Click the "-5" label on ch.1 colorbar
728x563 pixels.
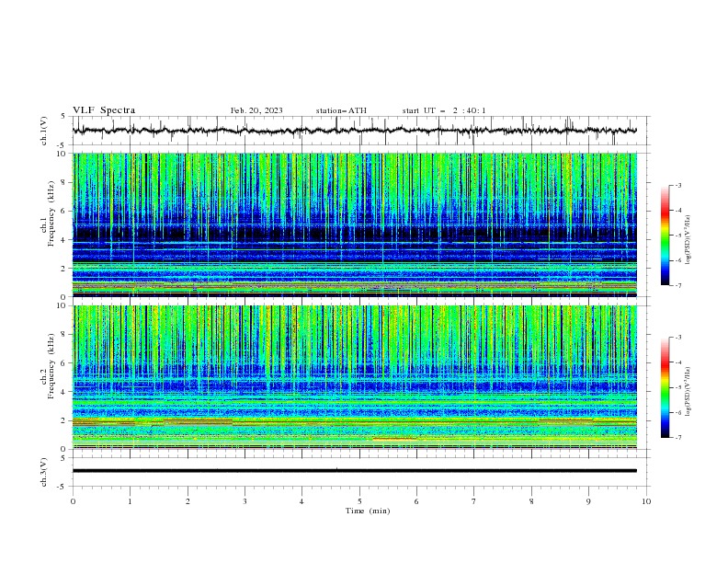point(677,236)
